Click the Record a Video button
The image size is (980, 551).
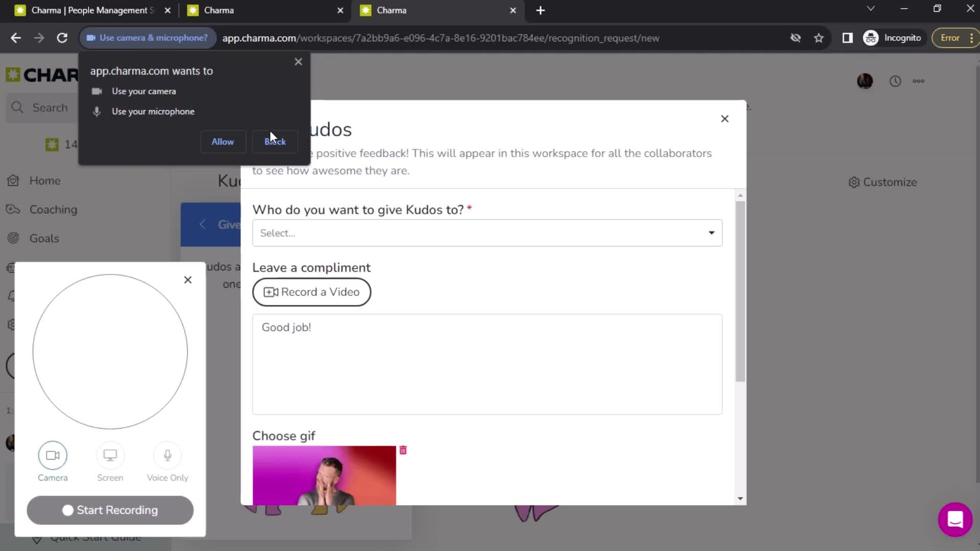point(312,292)
